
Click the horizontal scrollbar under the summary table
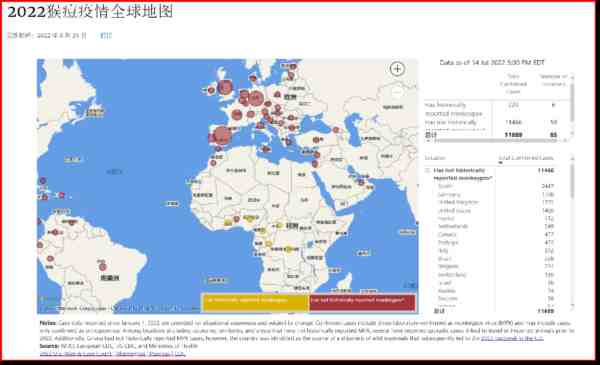point(496,141)
